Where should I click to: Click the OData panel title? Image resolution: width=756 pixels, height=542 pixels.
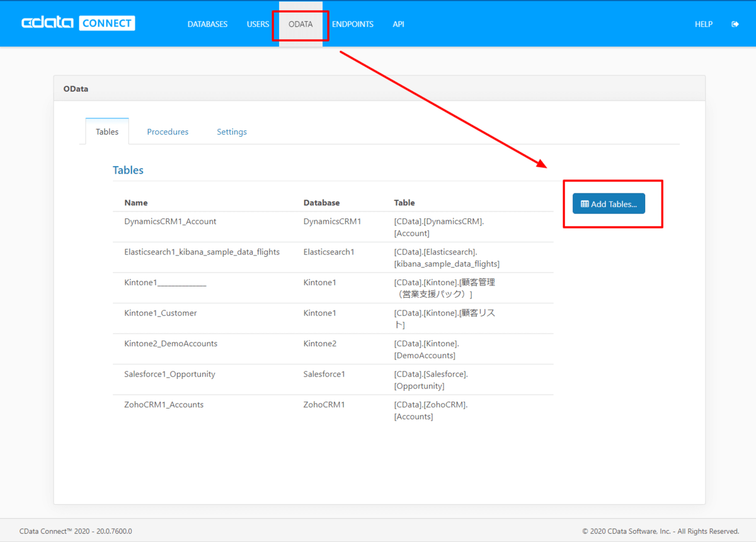(x=76, y=89)
